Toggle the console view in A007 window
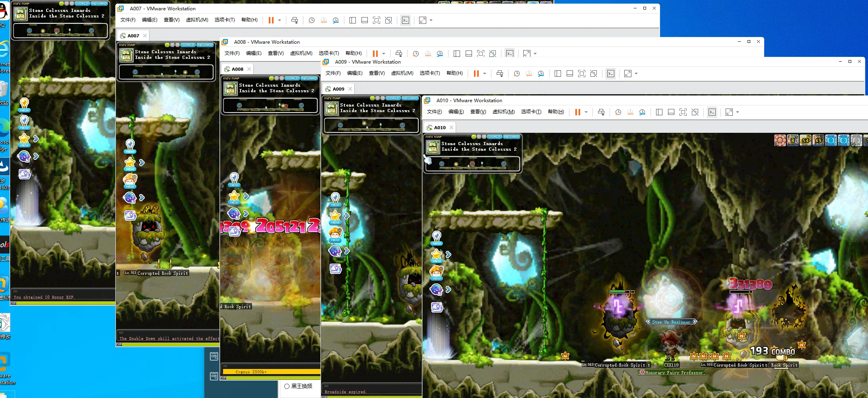This screenshot has width=868, height=398. click(x=406, y=20)
